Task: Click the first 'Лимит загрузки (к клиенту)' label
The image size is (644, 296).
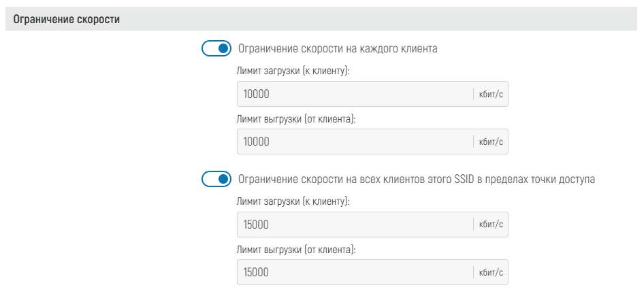Action: (293, 71)
